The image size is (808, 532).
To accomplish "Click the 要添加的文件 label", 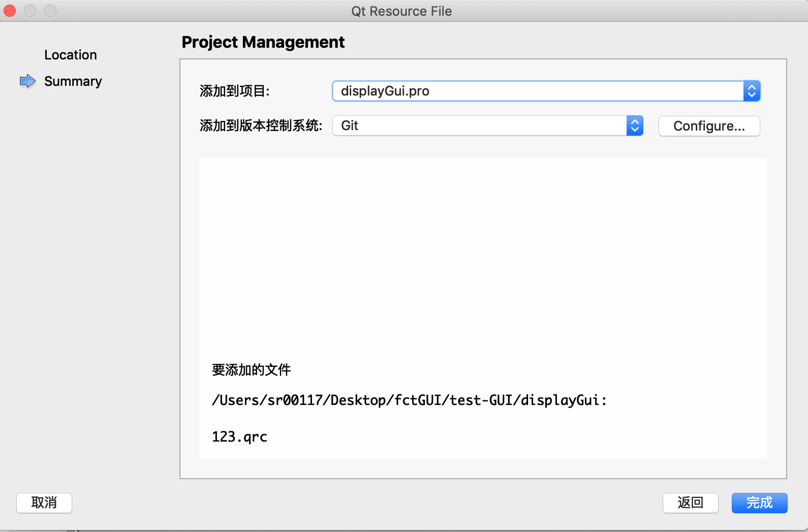I will tap(251, 370).
